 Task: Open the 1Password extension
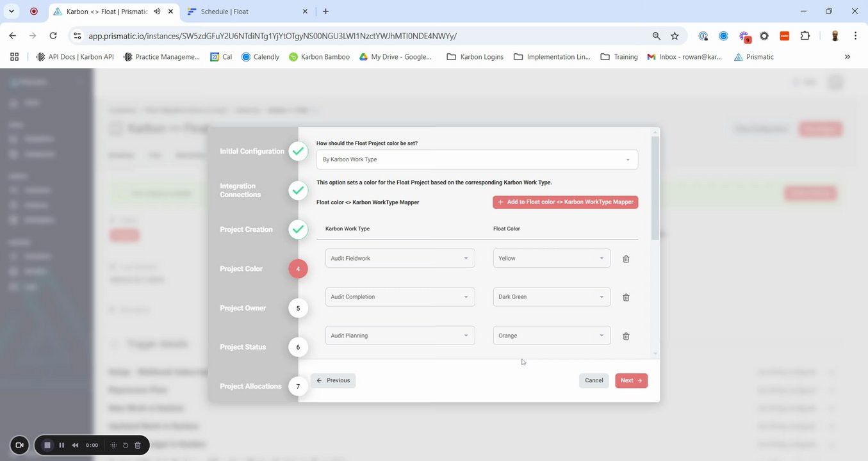point(703,36)
